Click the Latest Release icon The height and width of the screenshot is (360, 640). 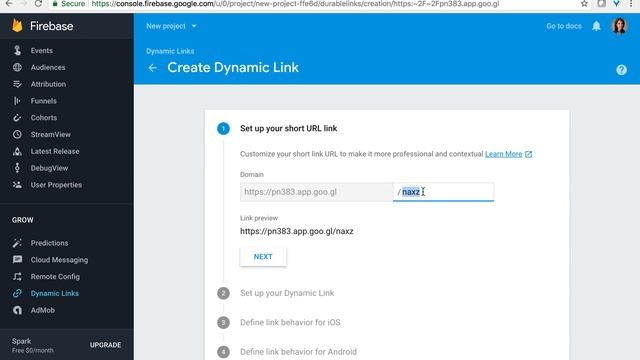[17, 151]
